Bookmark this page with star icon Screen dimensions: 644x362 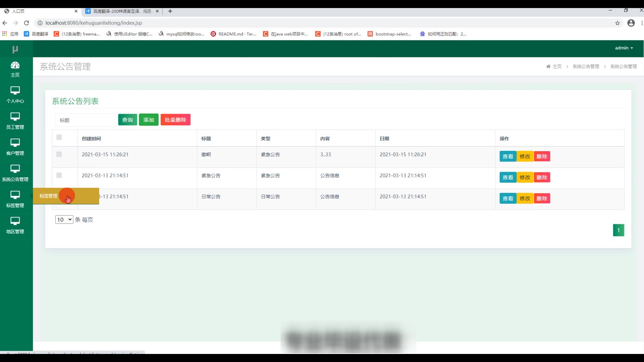(618, 23)
